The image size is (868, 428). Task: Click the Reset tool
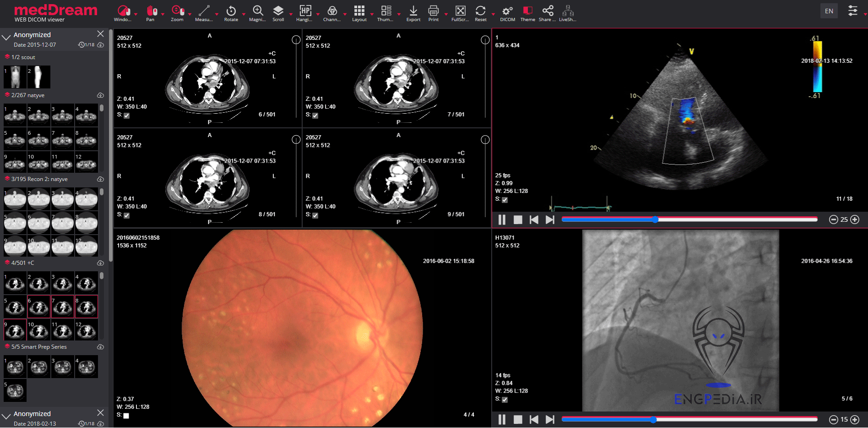481,13
